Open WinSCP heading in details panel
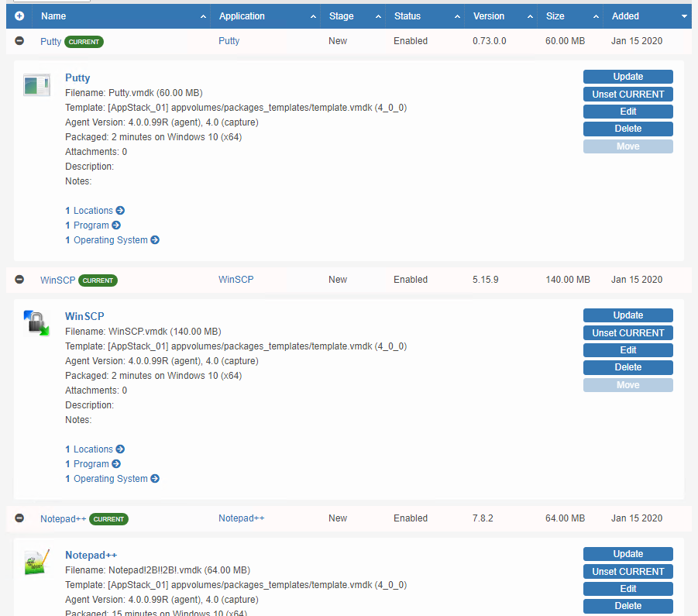Image resolution: width=698 pixels, height=616 pixels. 84,316
